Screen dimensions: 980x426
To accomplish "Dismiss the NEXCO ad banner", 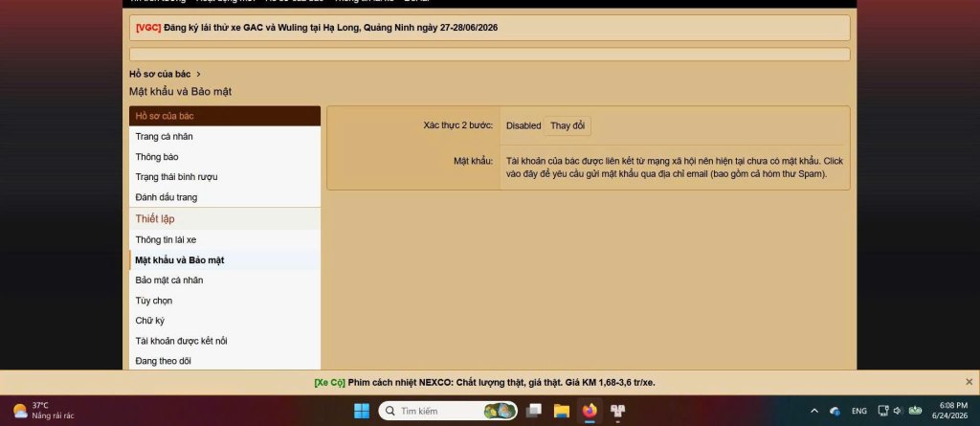I will point(969,382).
